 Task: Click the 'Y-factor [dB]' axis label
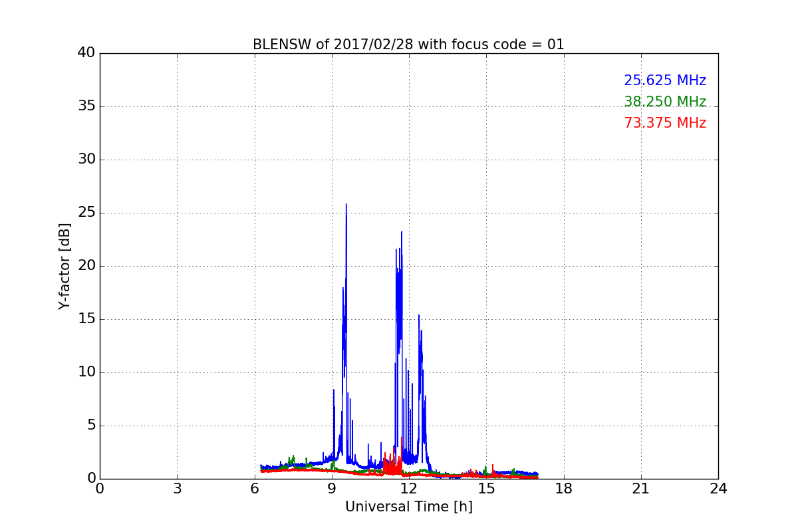65,266
